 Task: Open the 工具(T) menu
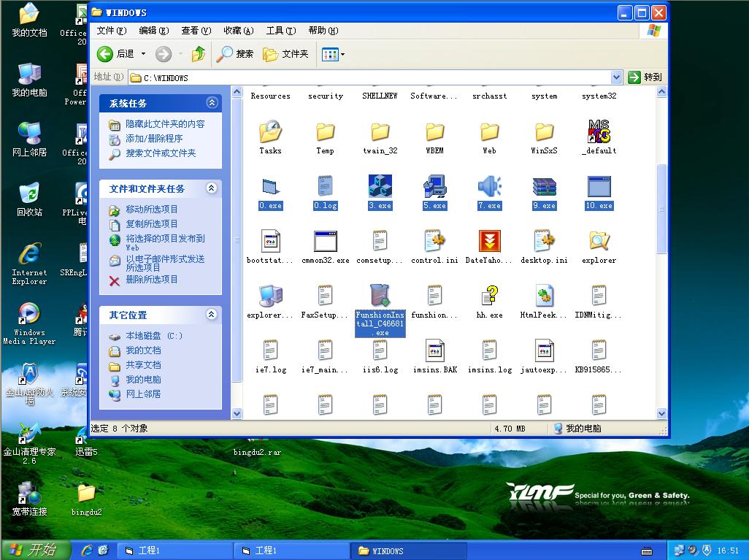tap(280, 31)
